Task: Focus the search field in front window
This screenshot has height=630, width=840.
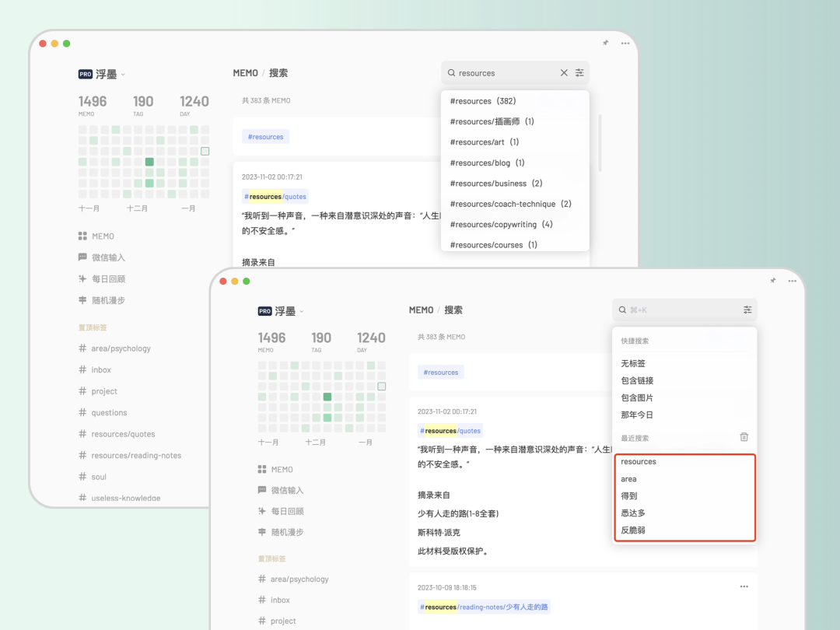Action: pos(684,310)
